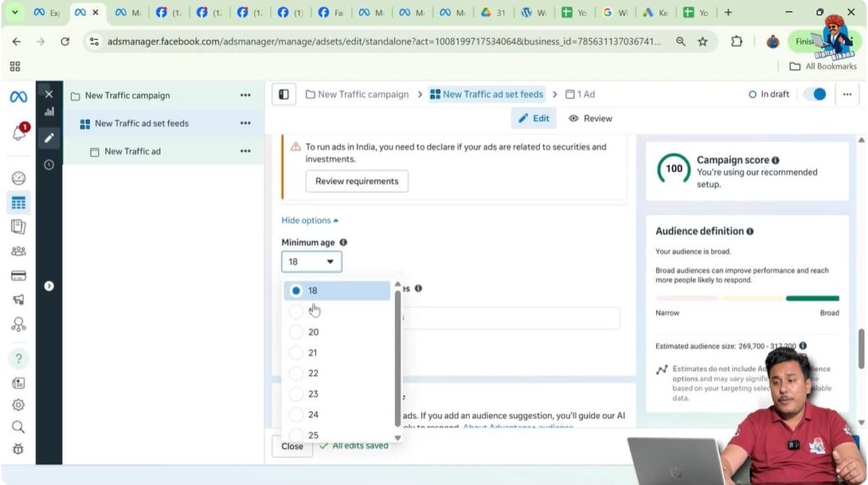Switch to the Review tab

[x=590, y=119]
